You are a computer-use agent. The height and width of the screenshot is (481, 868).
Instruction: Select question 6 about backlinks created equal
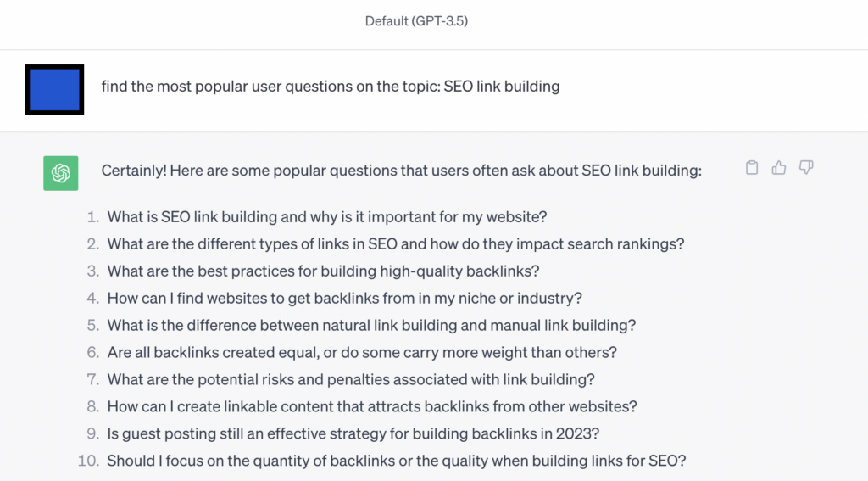(x=362, y=352)
